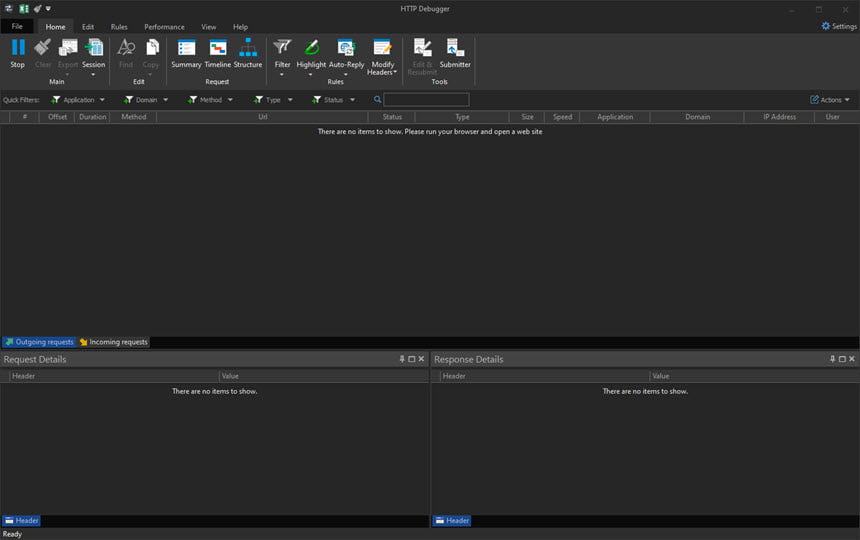Viewport: 860px width, 540px height.
Task: Click the search magnifier icon in quick filters
Action: coord(377,99)
